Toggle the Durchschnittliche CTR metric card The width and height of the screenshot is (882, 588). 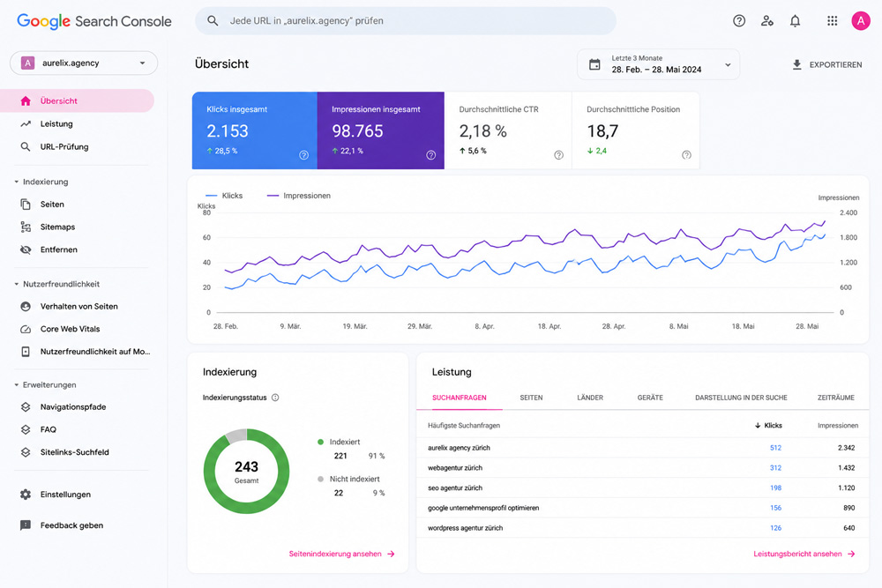coord(508,130)
